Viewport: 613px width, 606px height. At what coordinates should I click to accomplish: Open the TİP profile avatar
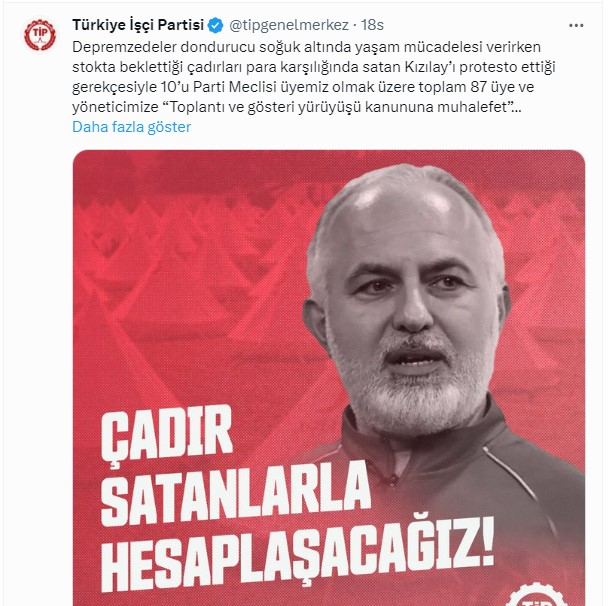tap(39, 35)
